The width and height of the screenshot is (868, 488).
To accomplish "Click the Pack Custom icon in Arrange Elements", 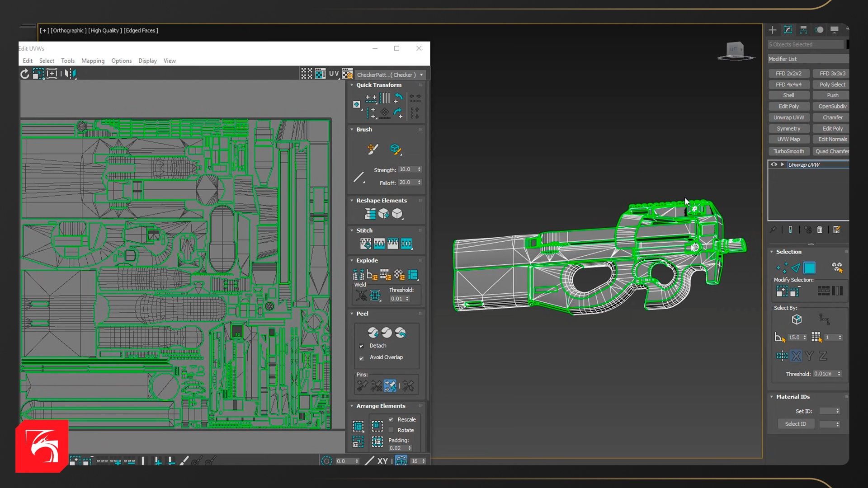I will pos(358,426).
